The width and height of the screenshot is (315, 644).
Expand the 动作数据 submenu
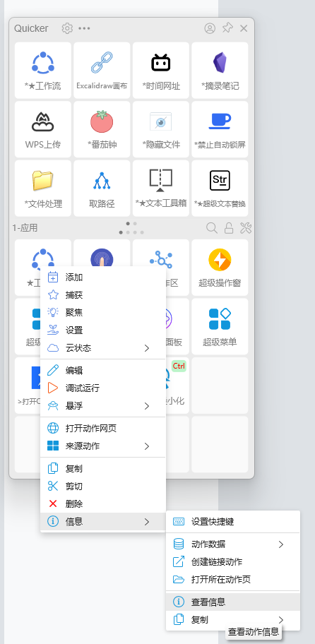(233, 544)
